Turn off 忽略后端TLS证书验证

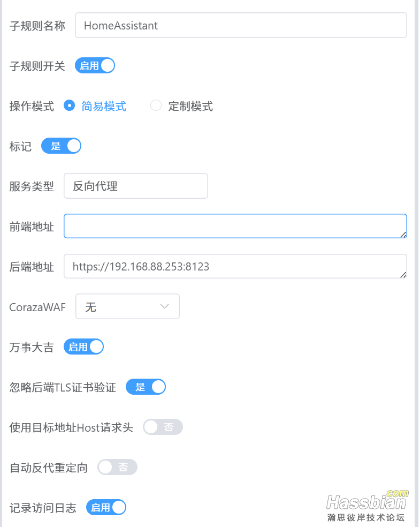146,387
